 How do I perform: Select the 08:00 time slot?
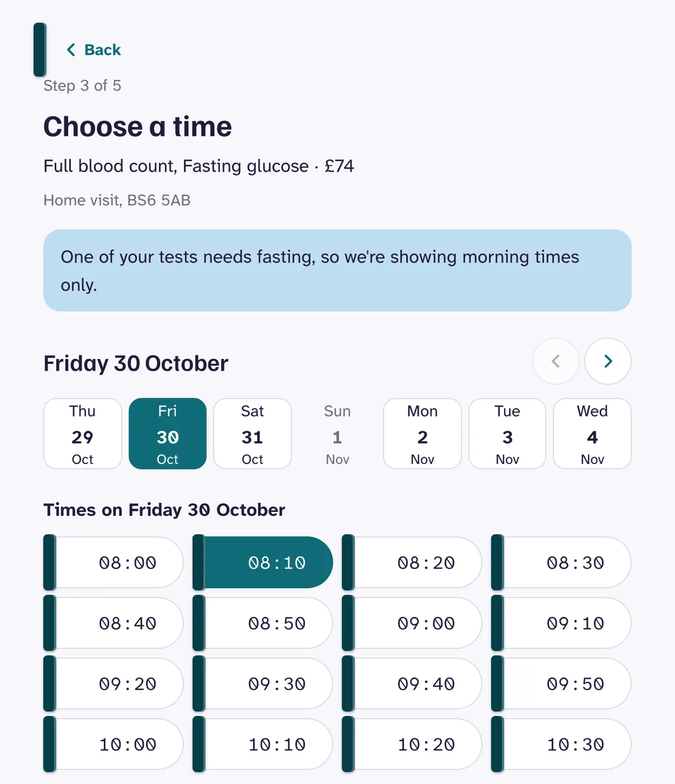114,562
